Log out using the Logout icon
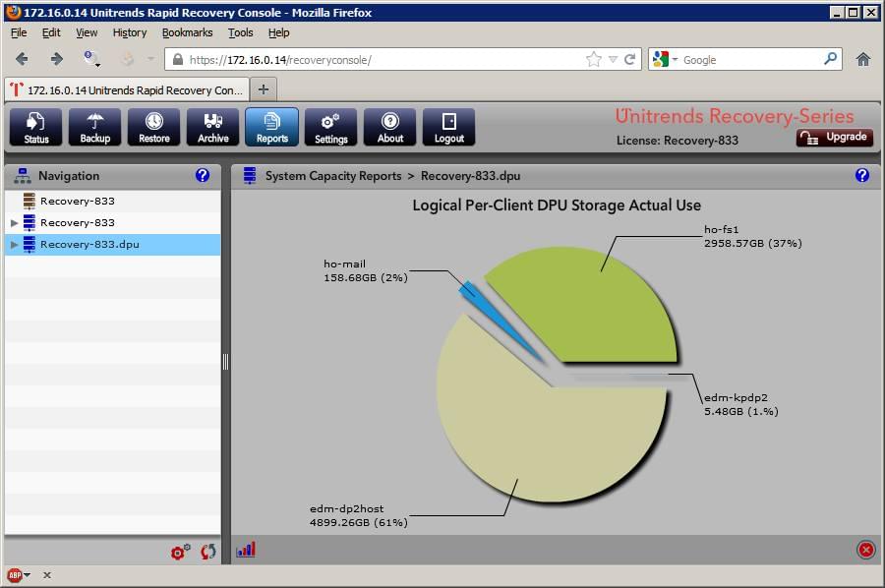 point(448,127)
